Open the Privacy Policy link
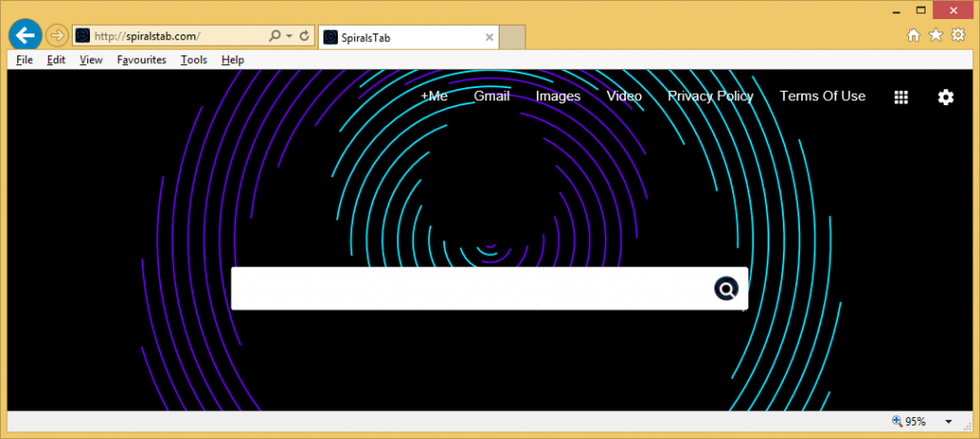 point(710,96)
